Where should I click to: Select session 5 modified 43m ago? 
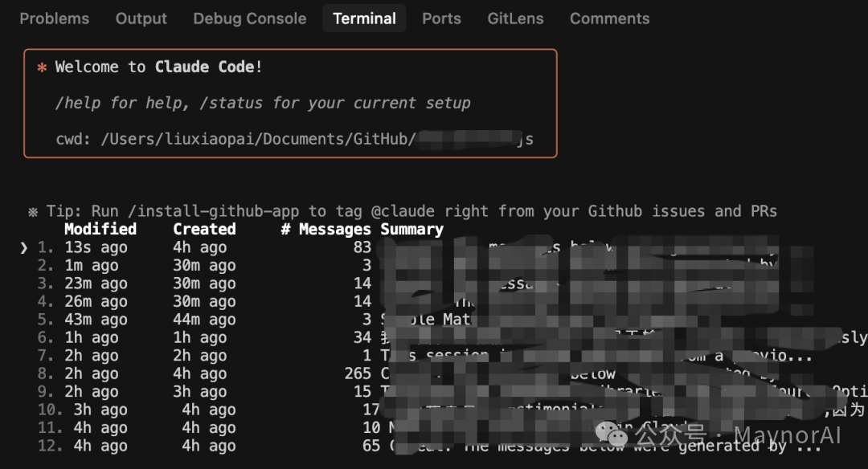pyautogui.click(x=426, y=319)
